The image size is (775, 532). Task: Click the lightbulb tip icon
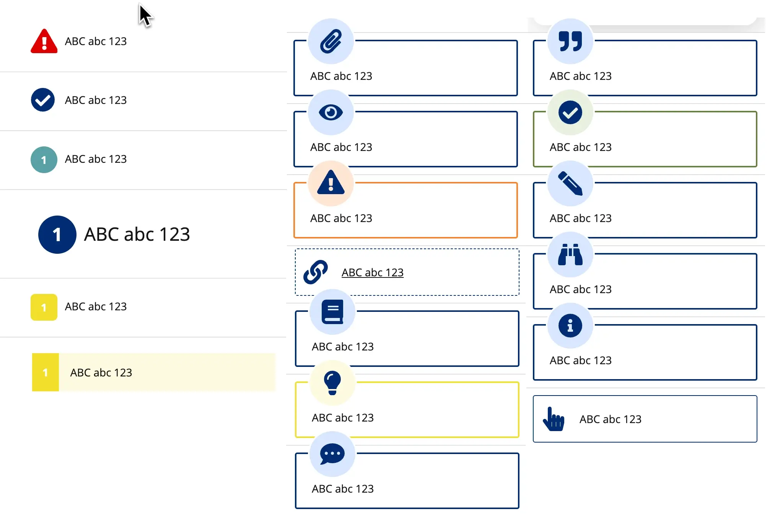[332, 383]
